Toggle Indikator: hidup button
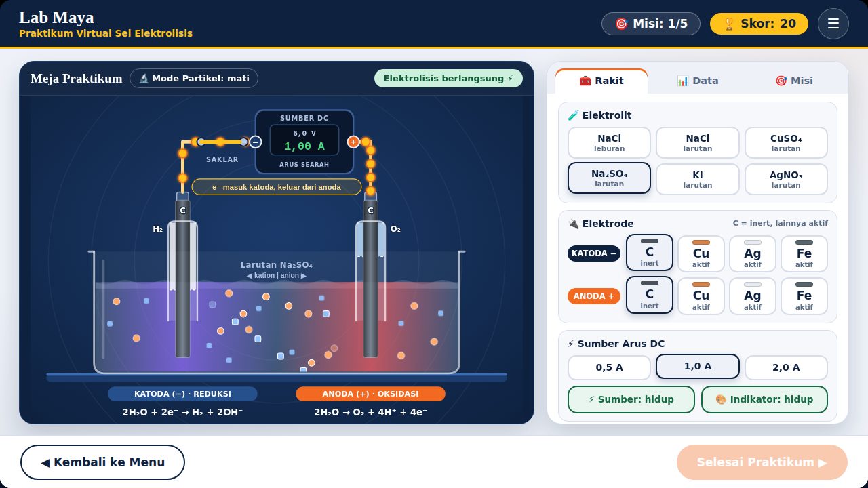 point(764,399)
